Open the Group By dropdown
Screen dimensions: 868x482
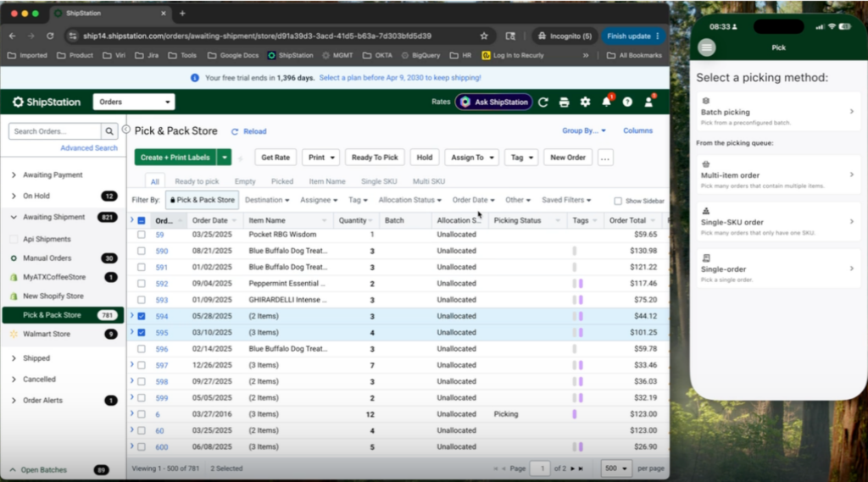coord(584,130)
